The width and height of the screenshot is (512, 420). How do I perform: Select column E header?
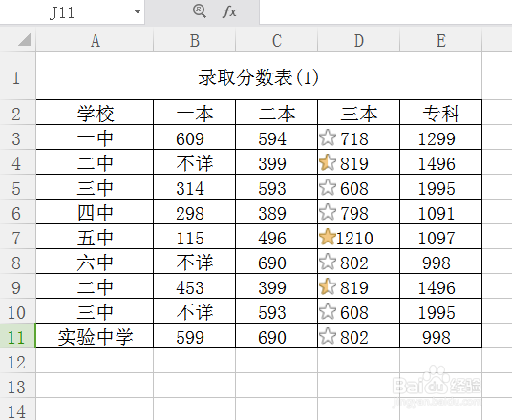440,41
